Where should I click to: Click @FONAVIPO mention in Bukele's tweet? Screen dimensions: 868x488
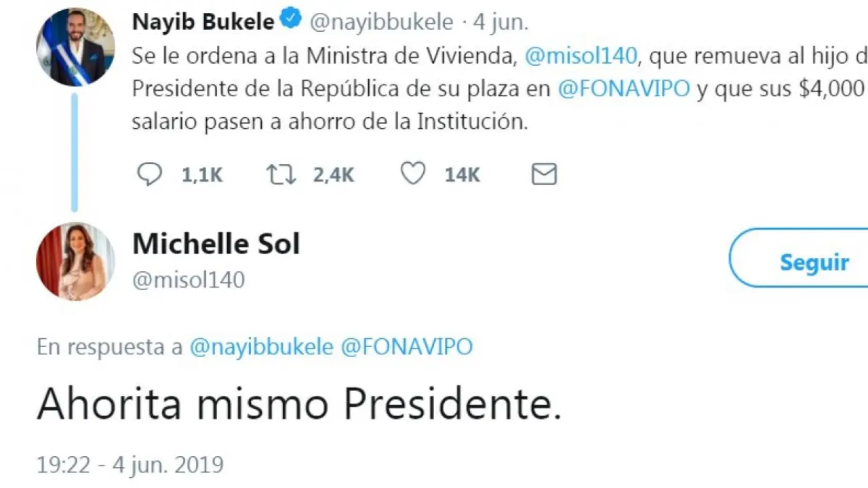click(623, 89)
